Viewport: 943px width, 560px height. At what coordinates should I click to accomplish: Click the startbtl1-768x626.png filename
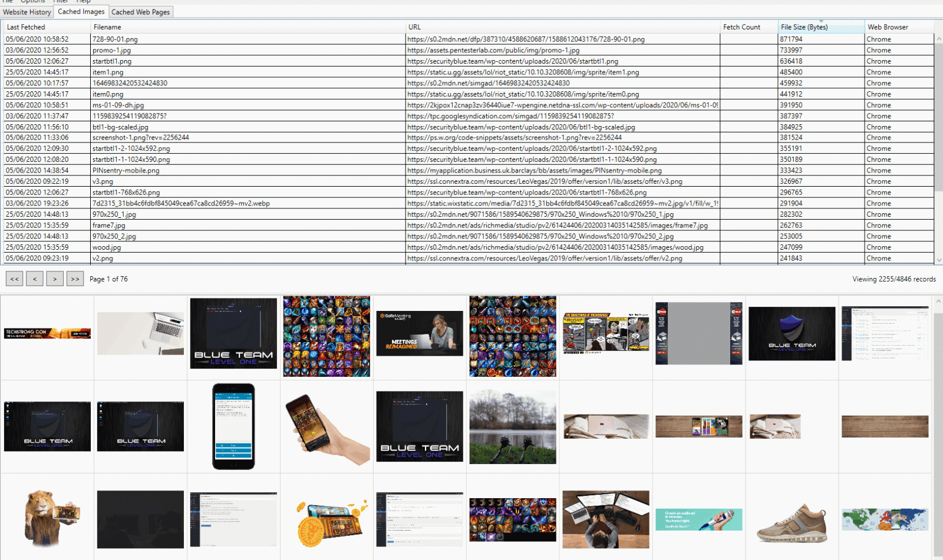(126, 193)
